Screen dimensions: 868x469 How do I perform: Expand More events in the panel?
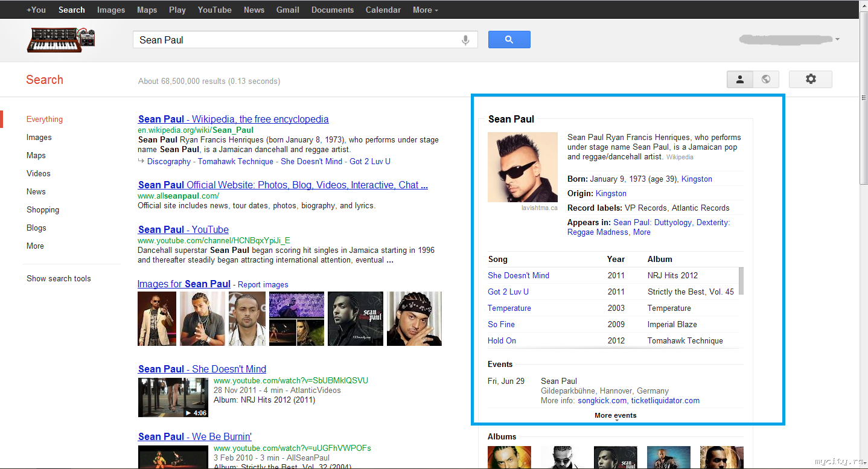click(616, 415)
